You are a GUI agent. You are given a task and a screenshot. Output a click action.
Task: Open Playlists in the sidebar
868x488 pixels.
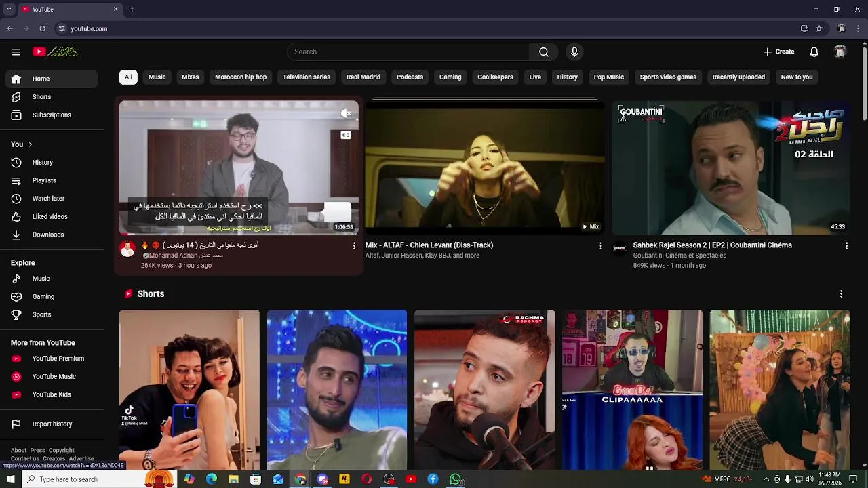tap(52, 180)
